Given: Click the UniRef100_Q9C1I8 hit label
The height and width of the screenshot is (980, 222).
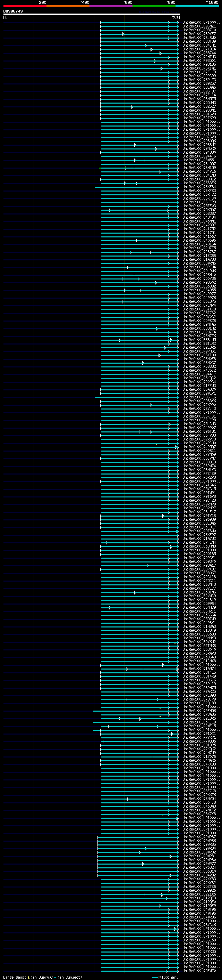Looking at the screenshot, I should (x=199, y=577).
